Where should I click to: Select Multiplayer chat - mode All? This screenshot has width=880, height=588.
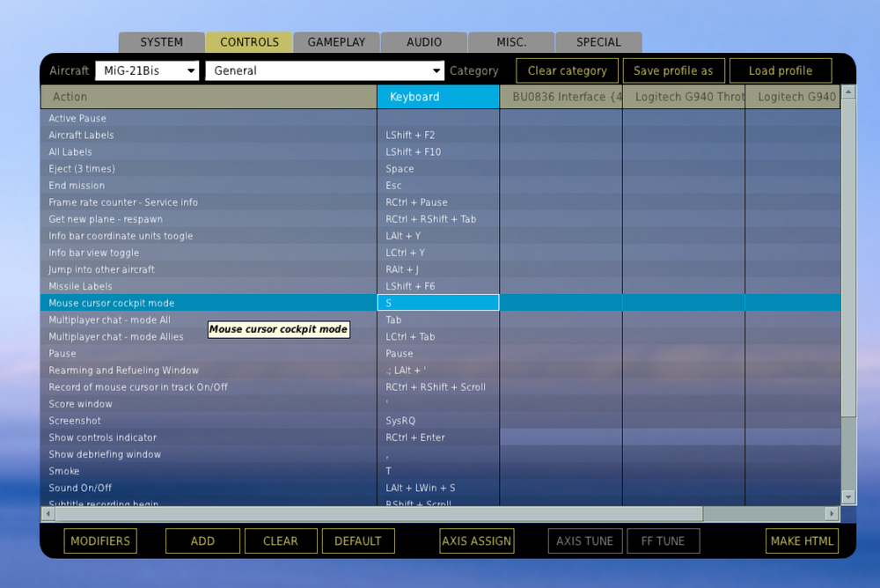click(209, 320)
